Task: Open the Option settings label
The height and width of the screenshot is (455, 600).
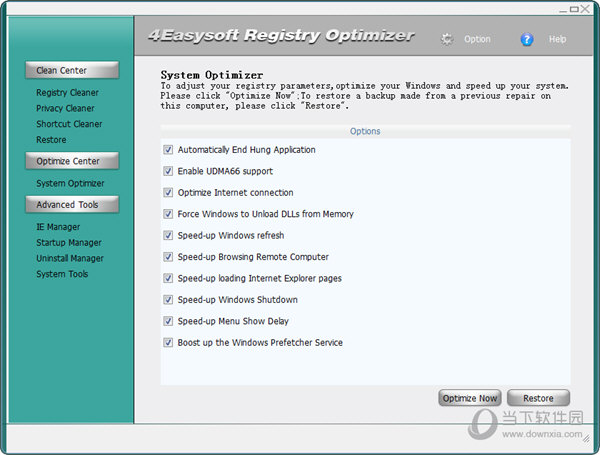Action: point(477,39)
